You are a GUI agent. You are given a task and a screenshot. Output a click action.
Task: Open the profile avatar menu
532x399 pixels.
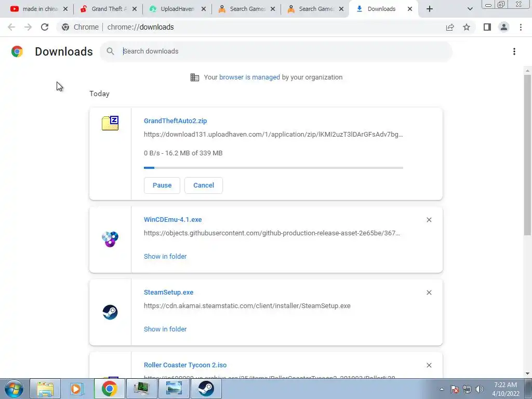(504, 27)
